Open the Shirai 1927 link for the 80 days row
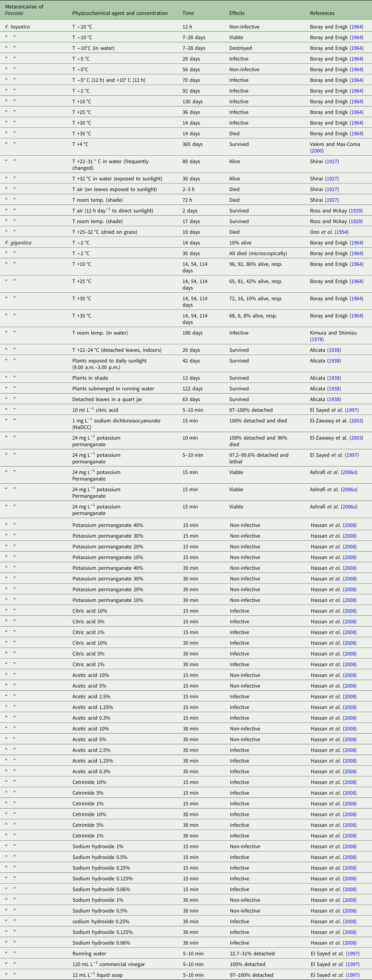The image size is (372, 980). pyautogui.click(x=332, y=161)
